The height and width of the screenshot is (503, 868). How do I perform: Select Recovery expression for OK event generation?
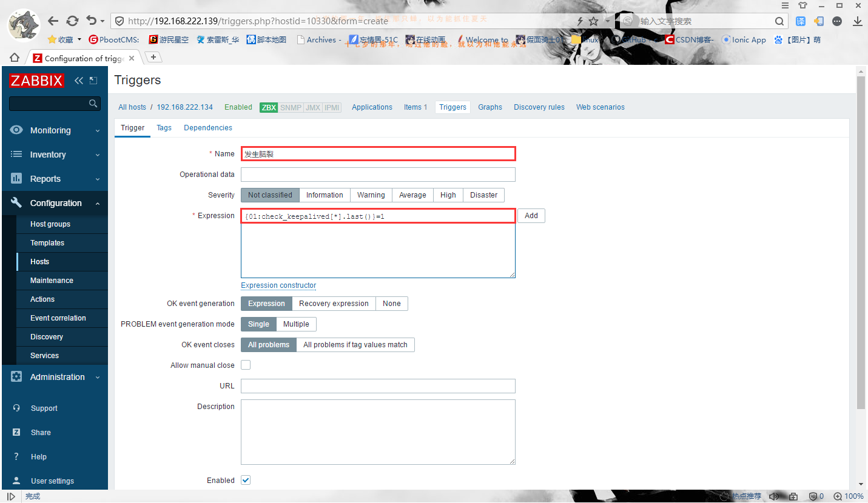(x=334, y=304)
